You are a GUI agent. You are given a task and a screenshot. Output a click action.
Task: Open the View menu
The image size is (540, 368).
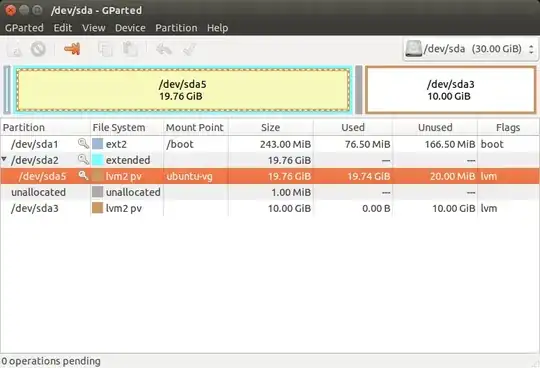point(94,28)
